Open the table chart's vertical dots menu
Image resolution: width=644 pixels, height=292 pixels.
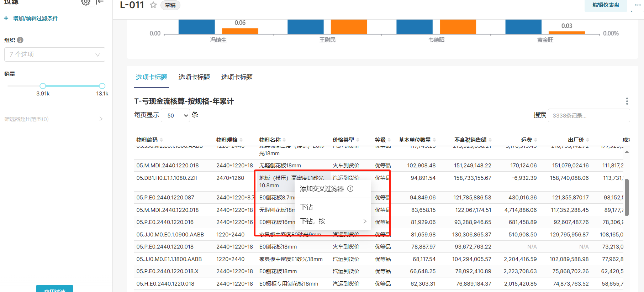pyautogui.click(x=627, y=101)
